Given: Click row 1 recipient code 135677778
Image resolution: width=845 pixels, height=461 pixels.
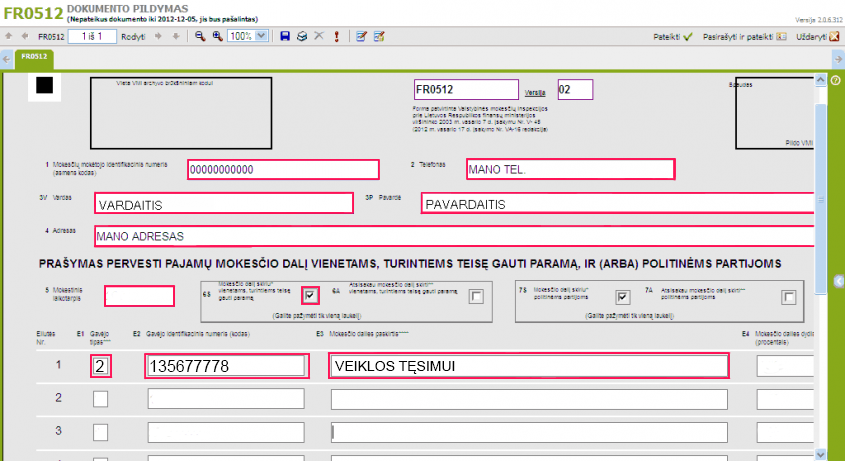Looking at the screenshot, I should click(227, 366).
